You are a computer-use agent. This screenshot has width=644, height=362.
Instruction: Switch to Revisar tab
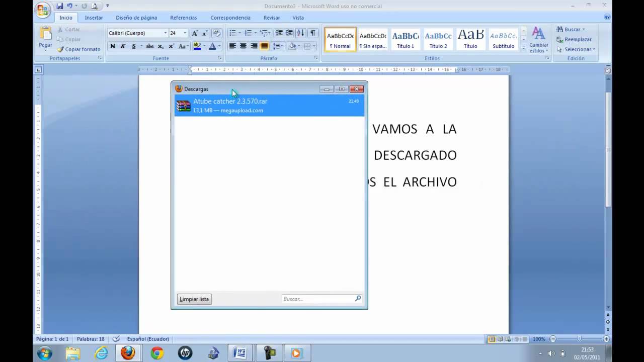tap(272, 18)
